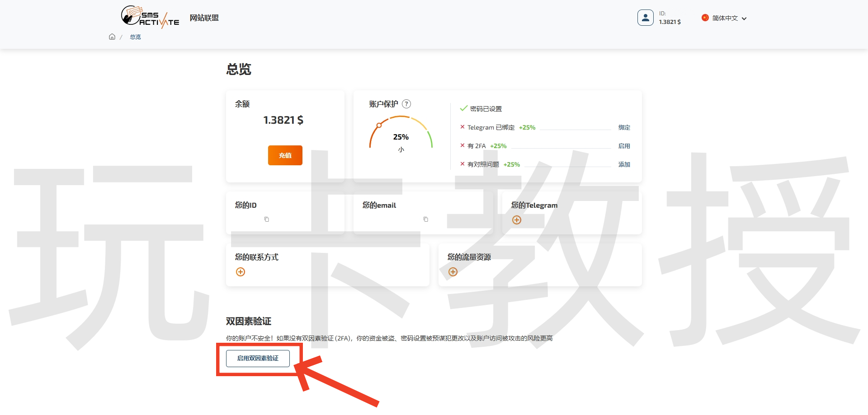
Task: Copy your ID using the copy icon
Action: tap(267, 219)
